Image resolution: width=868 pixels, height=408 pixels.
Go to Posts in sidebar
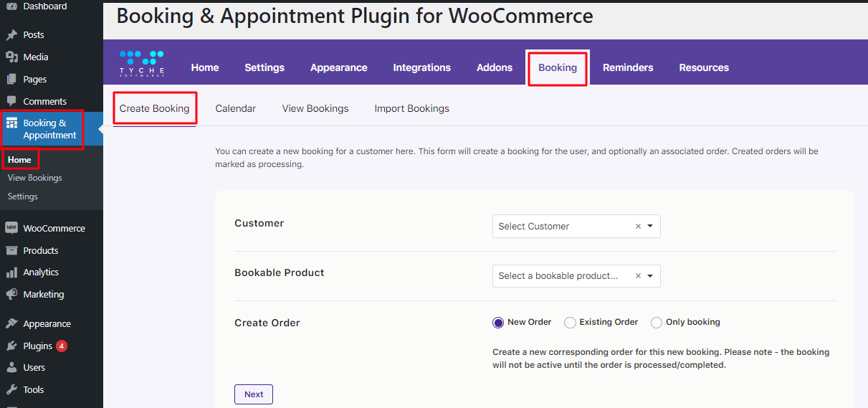[x=34, y=35]
